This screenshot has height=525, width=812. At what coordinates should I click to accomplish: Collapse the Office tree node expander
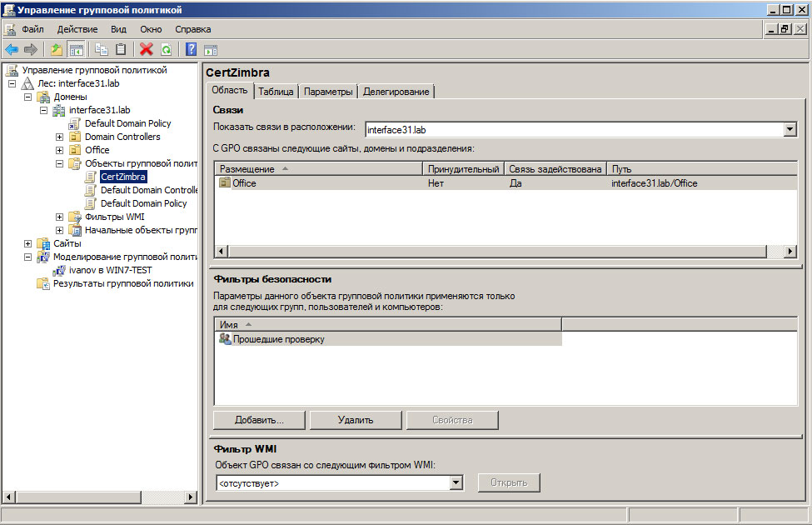tap(60, 150)
